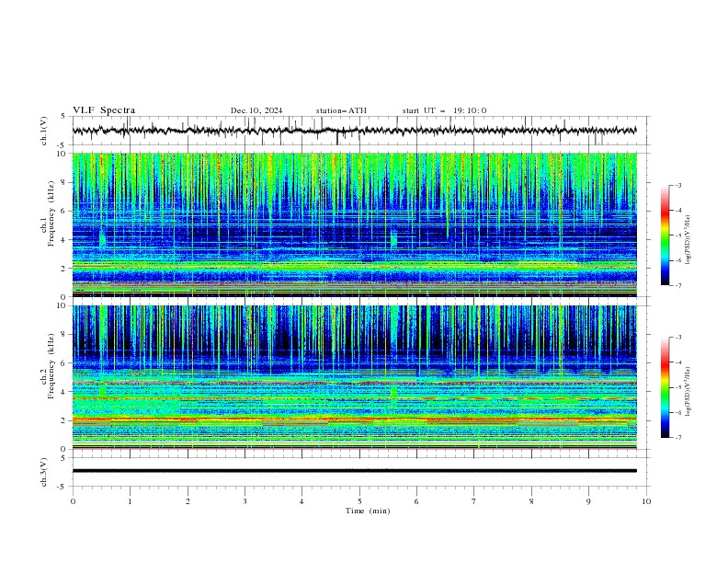The image size is (728, 563).
Task: Click the "ch.1(V)" axis label
Action: 44,131
